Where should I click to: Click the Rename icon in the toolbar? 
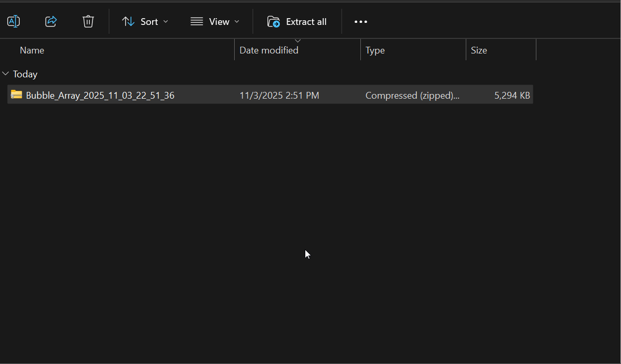point(13,21)
